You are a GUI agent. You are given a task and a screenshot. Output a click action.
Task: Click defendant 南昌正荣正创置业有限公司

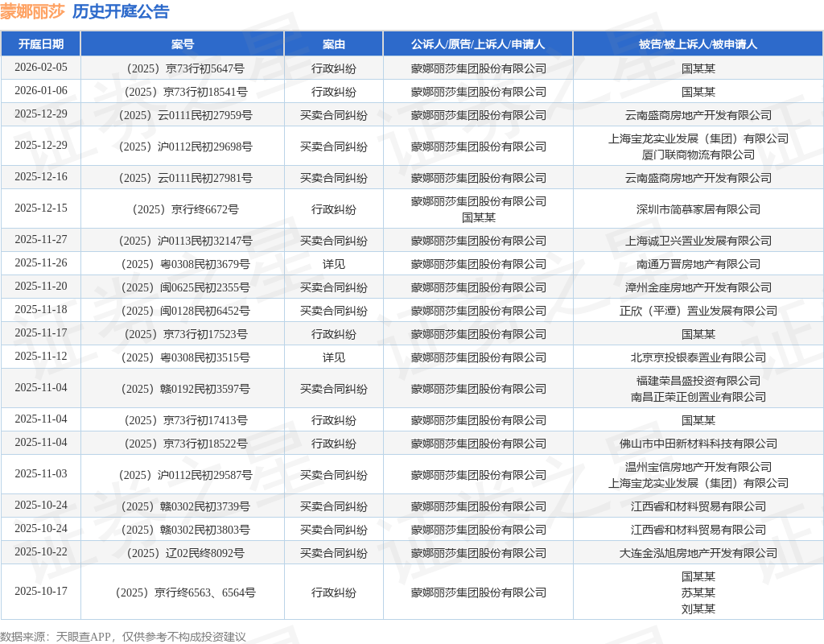coord(698,397)
